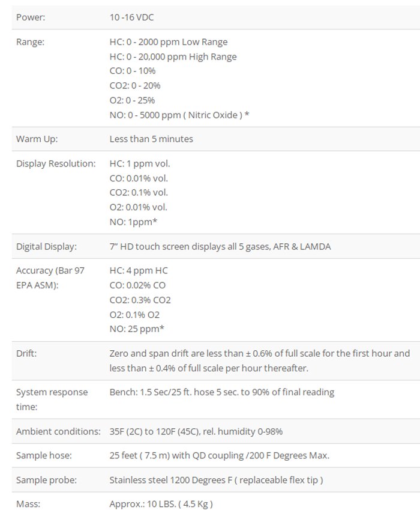The image size is (420, 519).
Task: Click the "Drift:" row label
Action: pos(26,353)
